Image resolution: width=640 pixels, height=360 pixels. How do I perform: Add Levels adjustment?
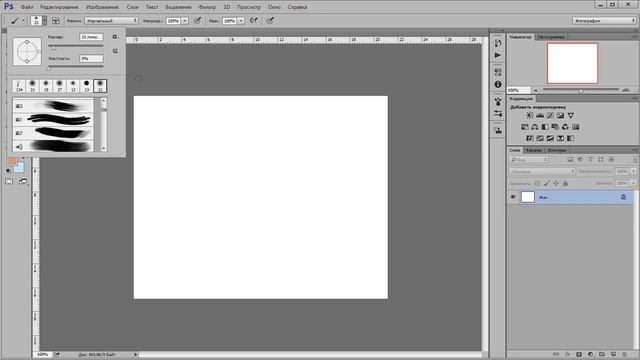click(x=540, y=116)
